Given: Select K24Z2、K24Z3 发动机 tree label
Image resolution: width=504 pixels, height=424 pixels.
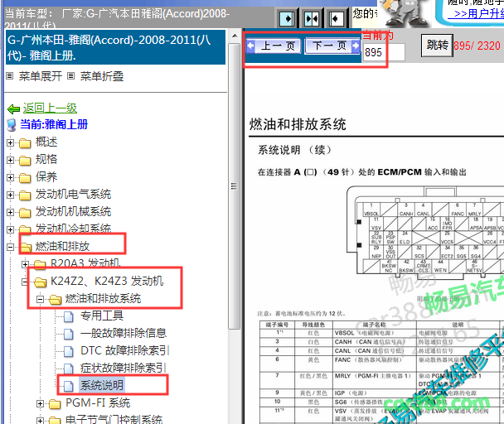Looking at the screenshot, I should (107, 281).
